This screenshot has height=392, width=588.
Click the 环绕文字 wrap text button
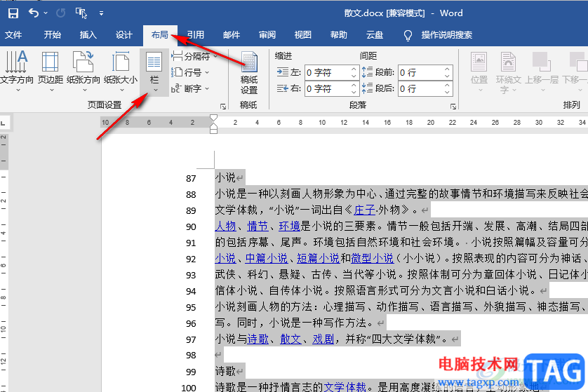[508, 72]
